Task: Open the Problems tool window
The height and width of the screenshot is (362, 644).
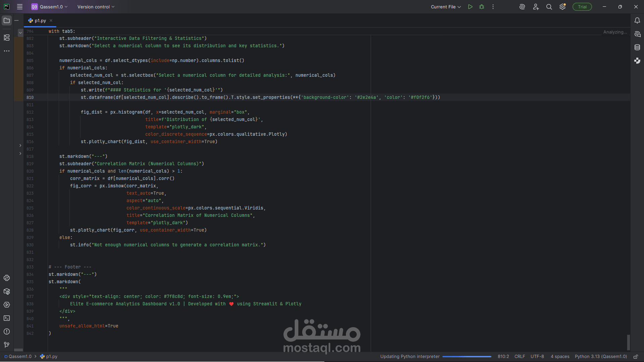Action: click(x=7, y=331)
